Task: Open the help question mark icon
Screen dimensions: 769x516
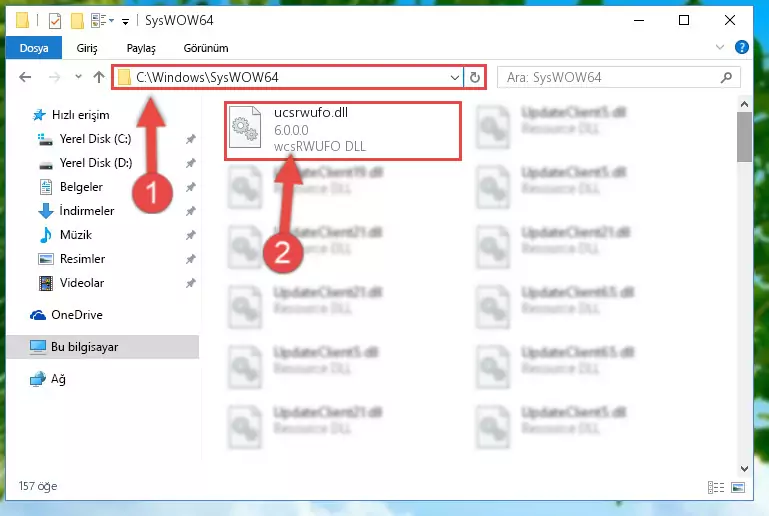Action: 742,47
